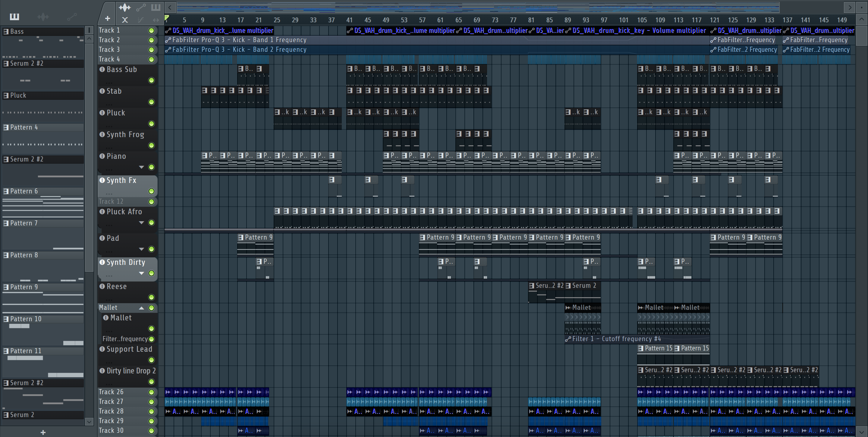The height and width of the screenshot is (437, 868).
Task: Mute Track 28 with its green light
Action: [x=152, y=411]
